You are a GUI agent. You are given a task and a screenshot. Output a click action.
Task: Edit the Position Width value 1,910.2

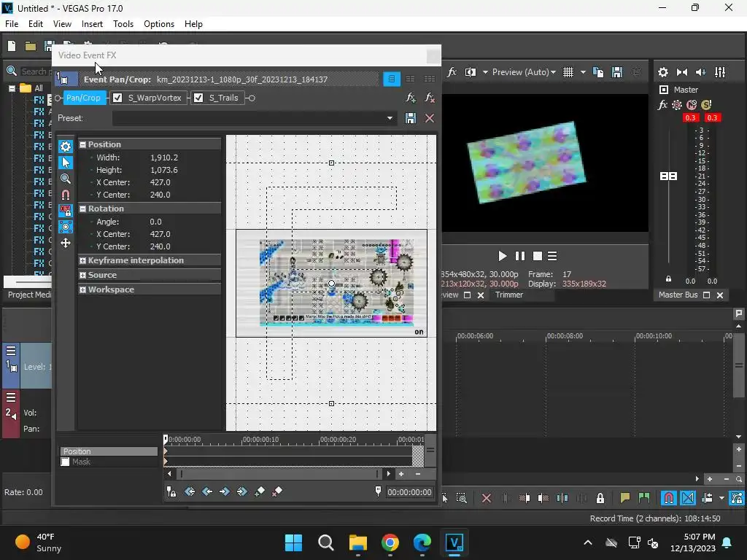click(164, 157)
